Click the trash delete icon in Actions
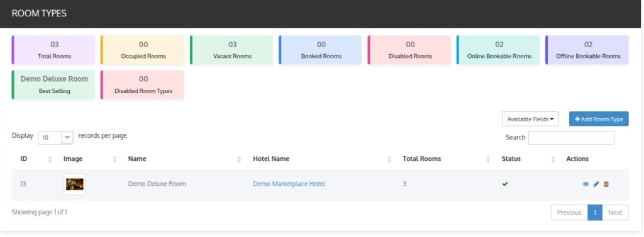 [606, 184]
